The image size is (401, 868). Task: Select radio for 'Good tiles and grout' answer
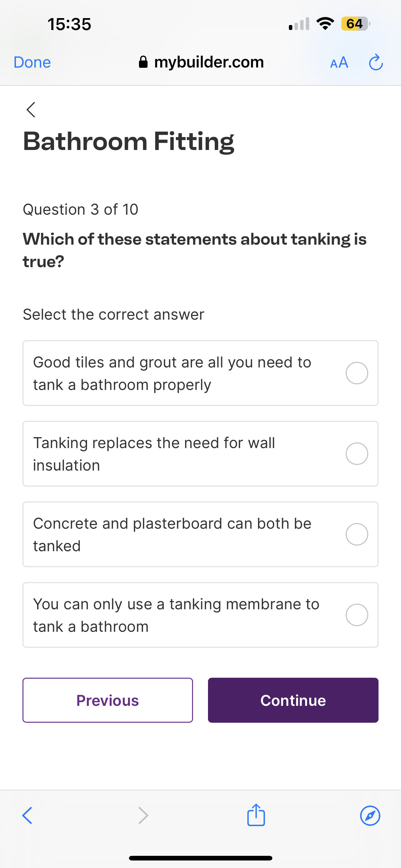click(357, 373)
